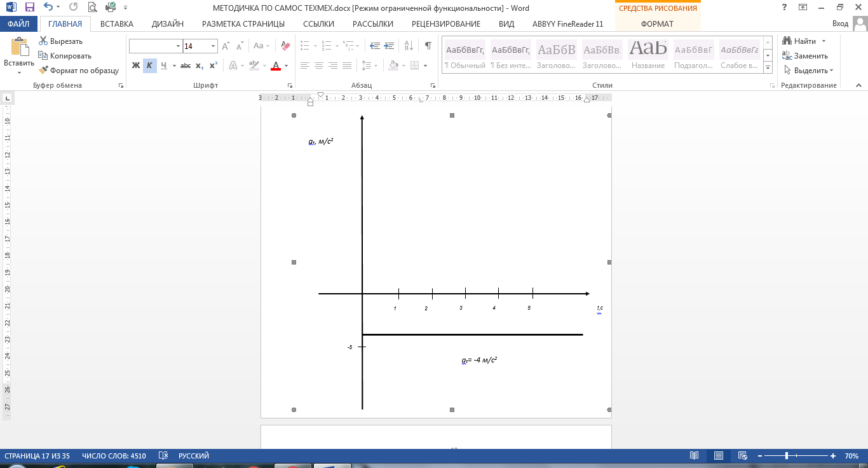Click the zoom slider handle in status bar
The image size is (868, 468).
coord(787,456)
